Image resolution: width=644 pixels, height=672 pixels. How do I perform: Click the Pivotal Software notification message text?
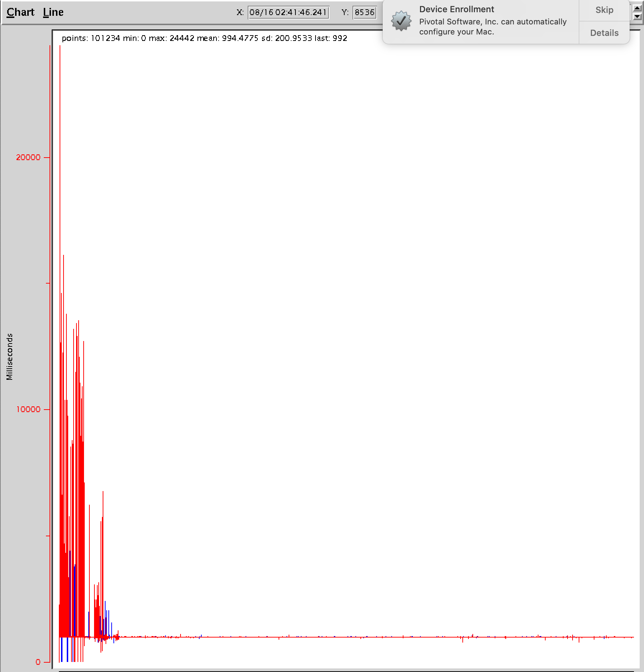493,27
